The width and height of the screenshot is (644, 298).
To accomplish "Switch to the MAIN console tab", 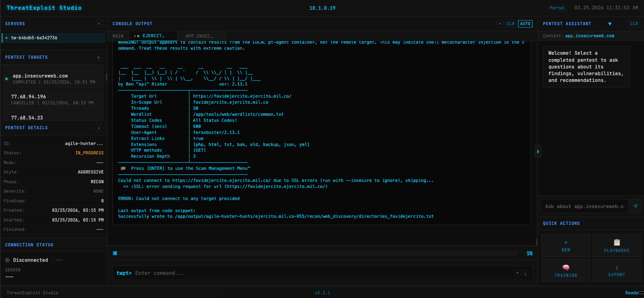I will click(x=118, y=36).
